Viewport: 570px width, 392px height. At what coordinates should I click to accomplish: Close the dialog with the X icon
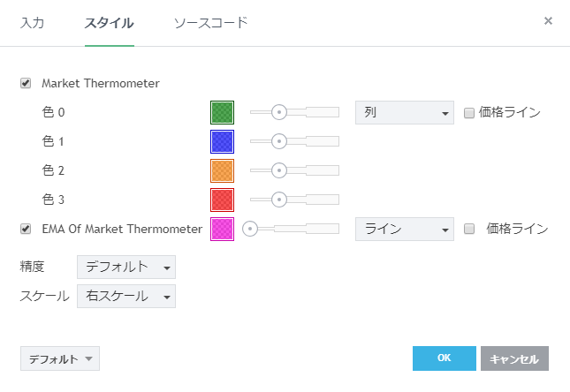[548, 20]
